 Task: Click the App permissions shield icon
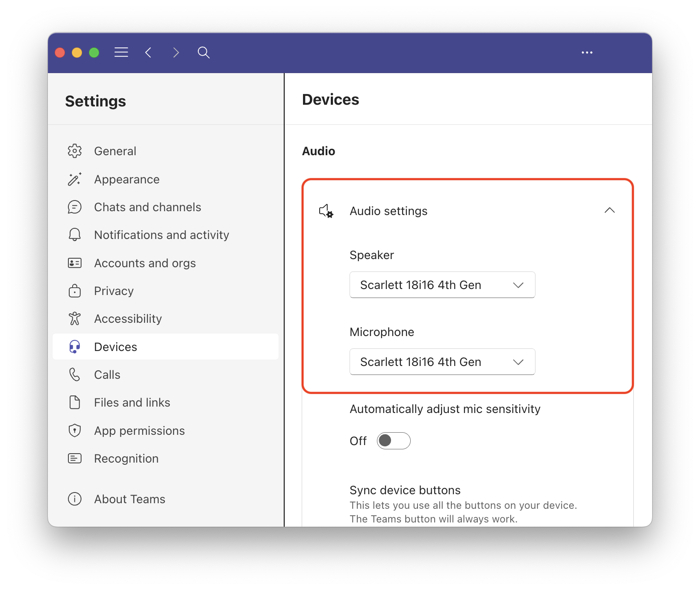tap(75, 431)
